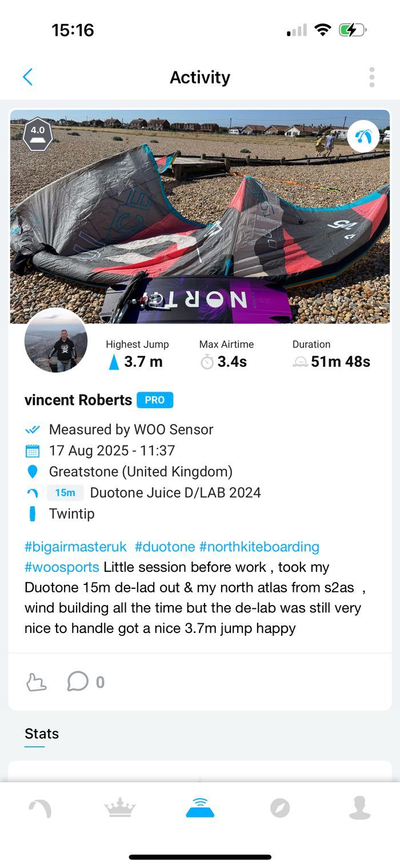This screenshot has width=400, height=868.
Task: Select WOO sensor center tab
Action: (x=200, y=808)
